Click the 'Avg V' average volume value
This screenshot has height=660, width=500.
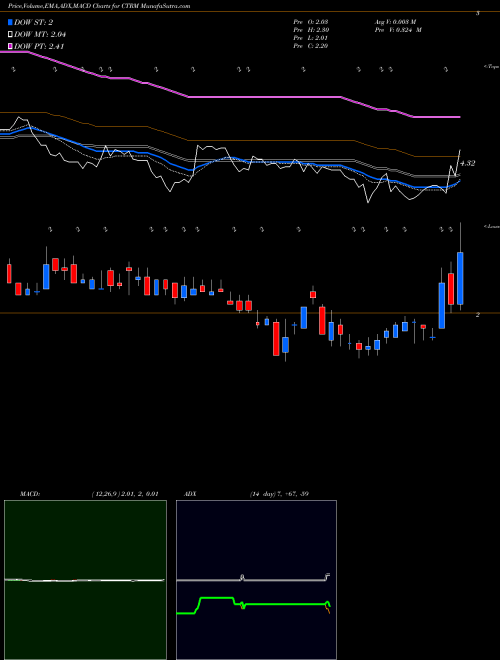point(395,22)
